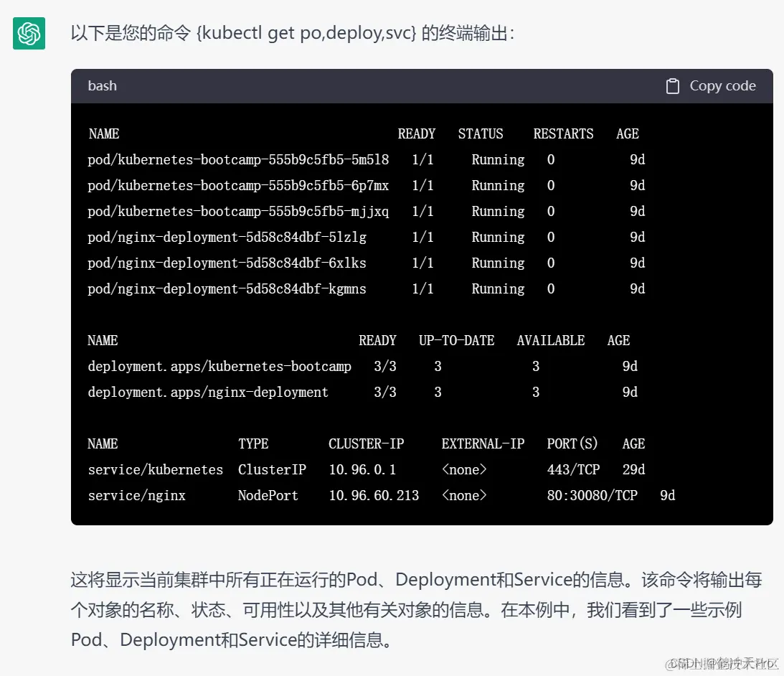Select the NAME column header in pod list
This screenshot has width=784, height=676.
[x=105, y=133]
